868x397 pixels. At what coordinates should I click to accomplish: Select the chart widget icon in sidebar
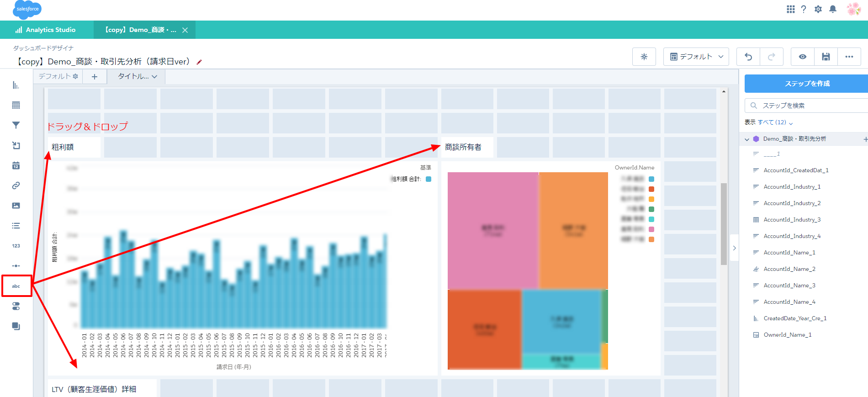16,85
